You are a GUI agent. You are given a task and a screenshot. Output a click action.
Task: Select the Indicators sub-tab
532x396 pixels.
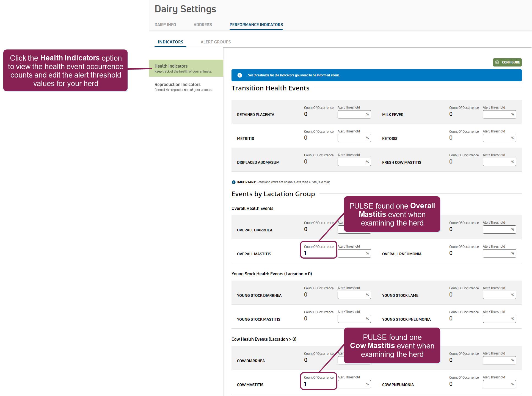[170, 42]
